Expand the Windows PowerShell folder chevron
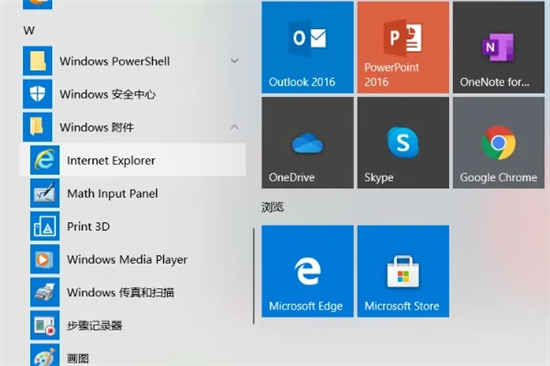This screenshot has height=366, width=550. tap(235, 61)
